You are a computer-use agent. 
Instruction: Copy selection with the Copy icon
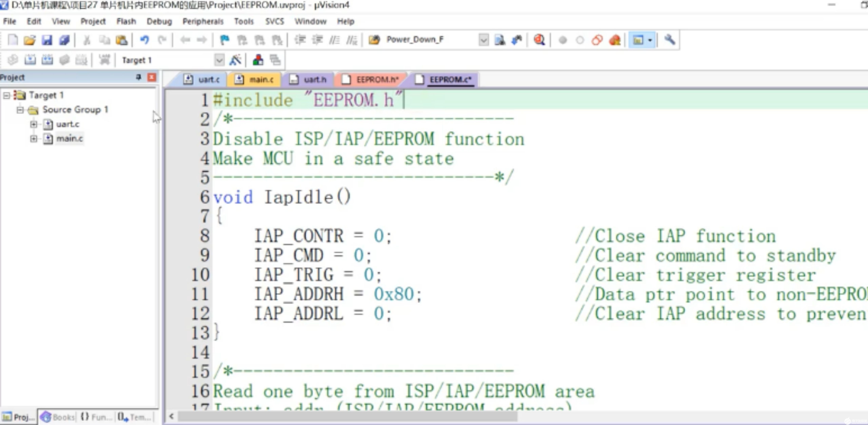[x=104, y=40]
